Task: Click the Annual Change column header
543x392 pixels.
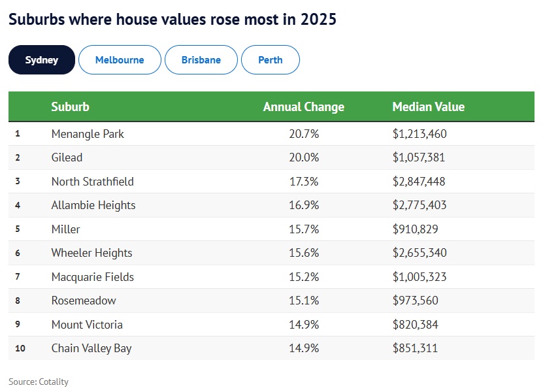Action: 304,107
